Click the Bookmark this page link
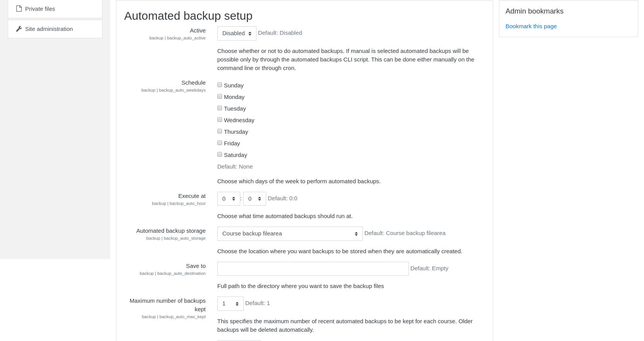Viewport: 644px width, 341px height. 531,26
